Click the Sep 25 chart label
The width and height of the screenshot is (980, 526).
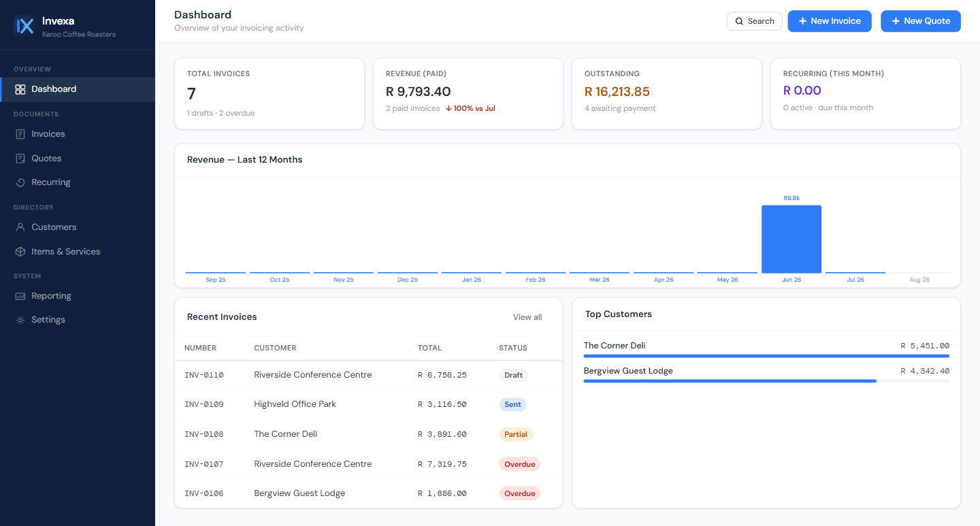tap(216, 280)
